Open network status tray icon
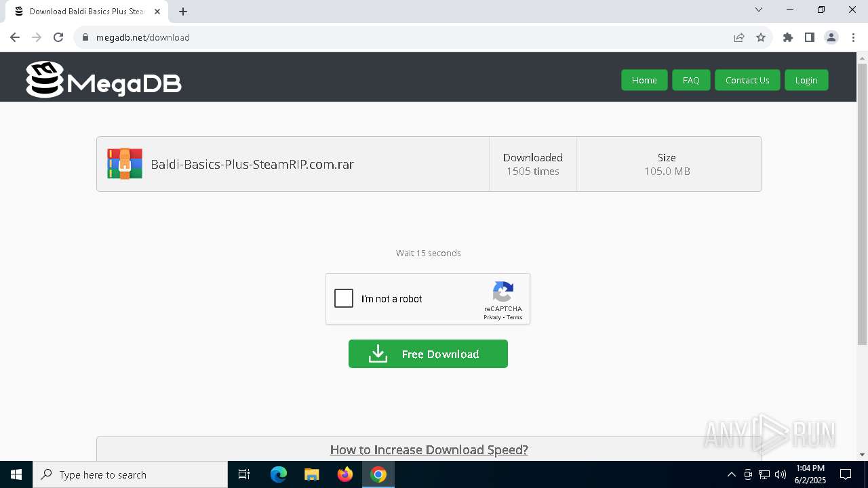The height and width of the screenshot is (488, 868). pyautogui.click(x=764, y=474)
